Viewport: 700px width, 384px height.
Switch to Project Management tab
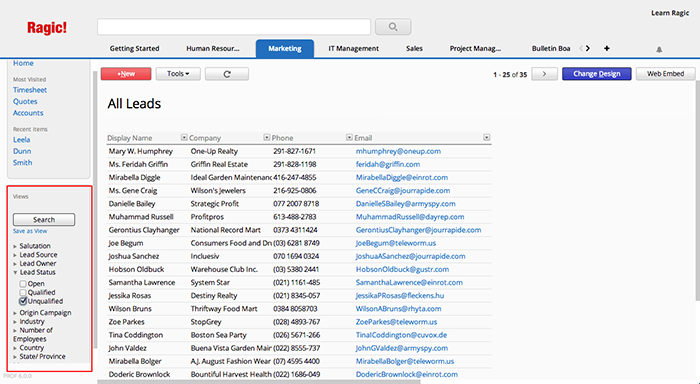tap(475, 48)
